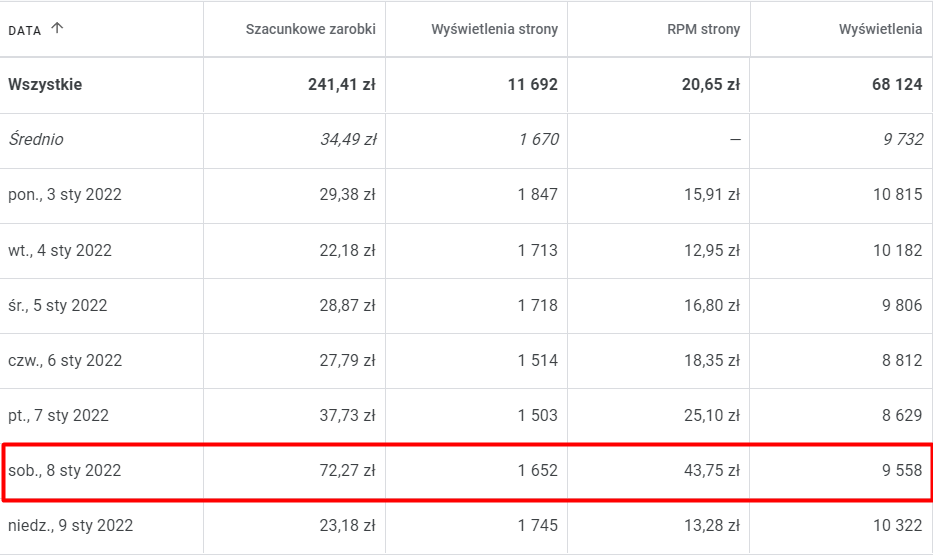The height and width of the screenshot is (556, 933).
Task: Select the highlighted sob., 8 sty 2022 date
Action: point(65,470)
